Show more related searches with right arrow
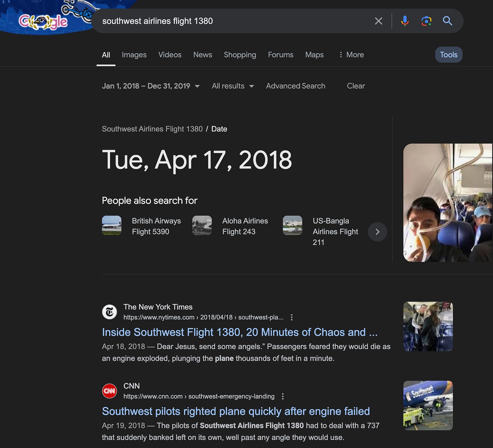493x448 pixels. coord(378,232)
